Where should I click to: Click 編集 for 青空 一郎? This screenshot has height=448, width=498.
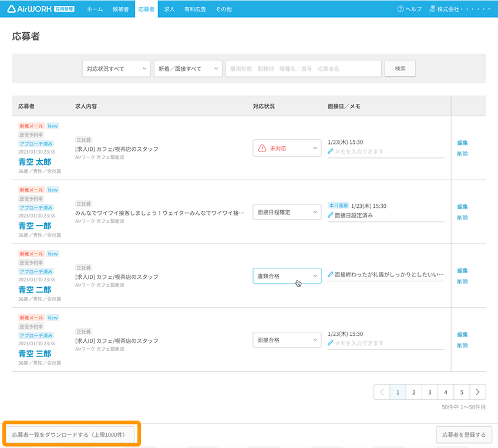click(462, 207)
